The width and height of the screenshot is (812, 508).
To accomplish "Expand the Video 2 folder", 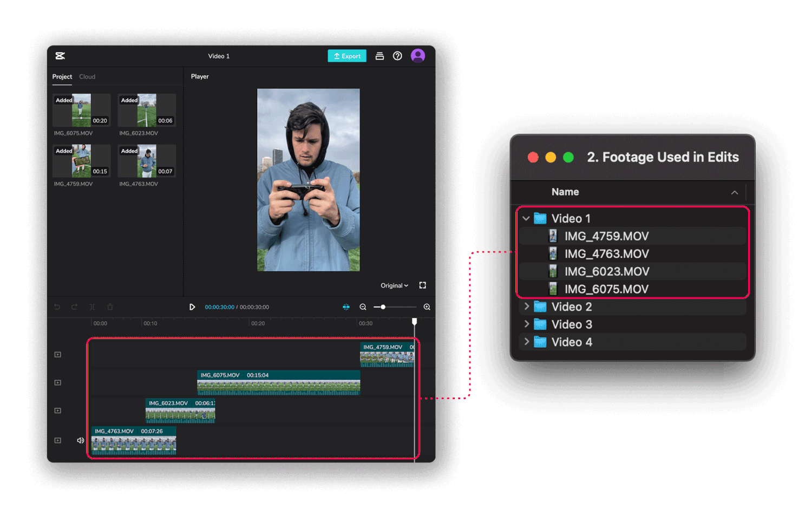I will [x=526, y=307].
